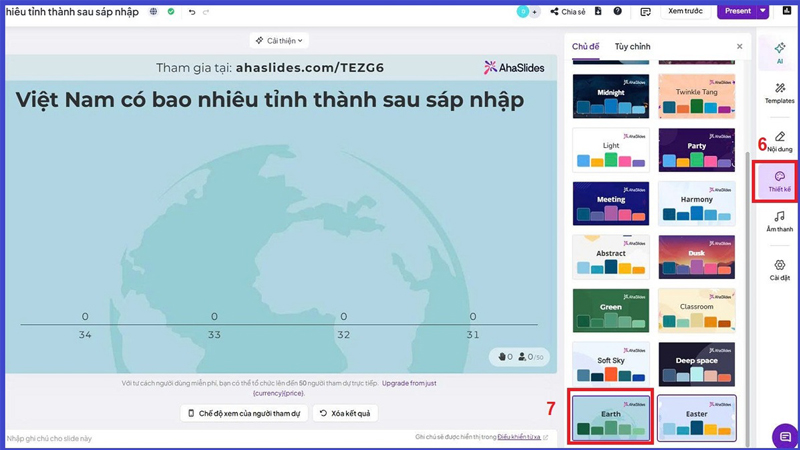Undo the last action

point(192,12)
